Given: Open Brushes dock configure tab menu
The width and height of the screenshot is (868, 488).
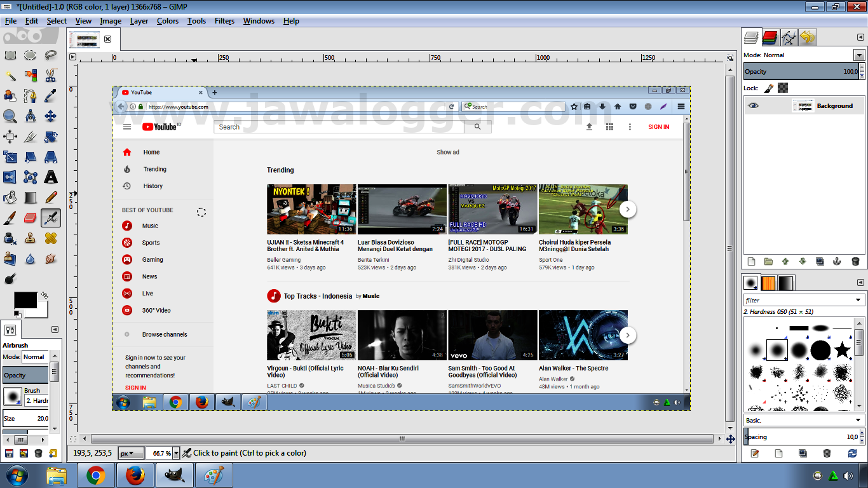Looking at the screenshot, I should (860, 282).
